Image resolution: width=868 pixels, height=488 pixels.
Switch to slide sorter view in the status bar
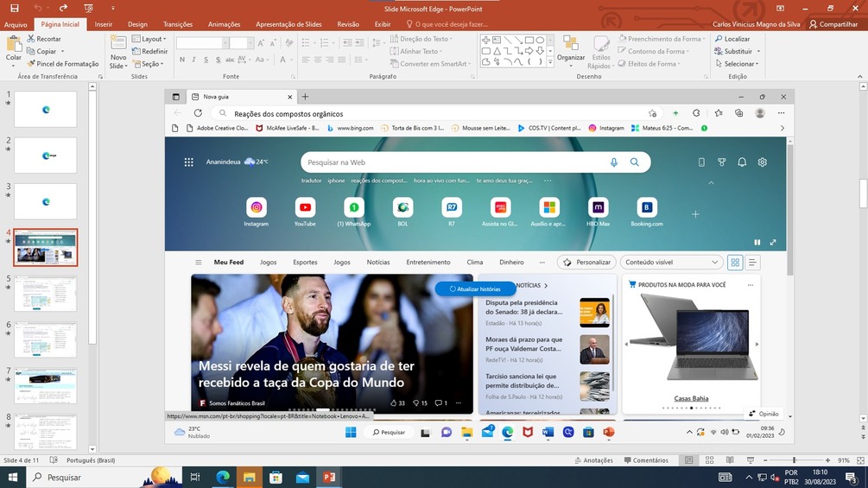point(709,459)
